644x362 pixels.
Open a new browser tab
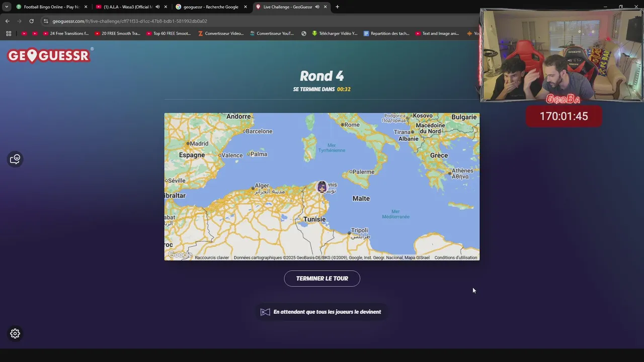pos(337,7)
